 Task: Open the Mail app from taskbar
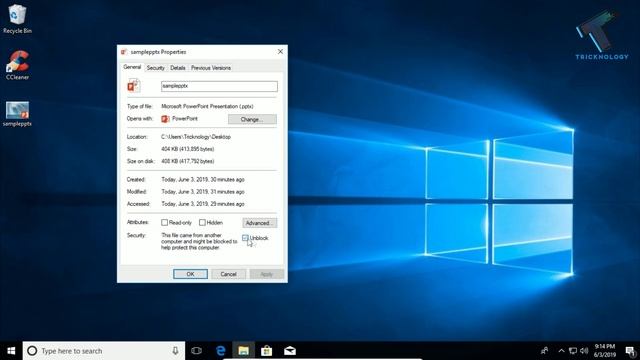point(290,351)
